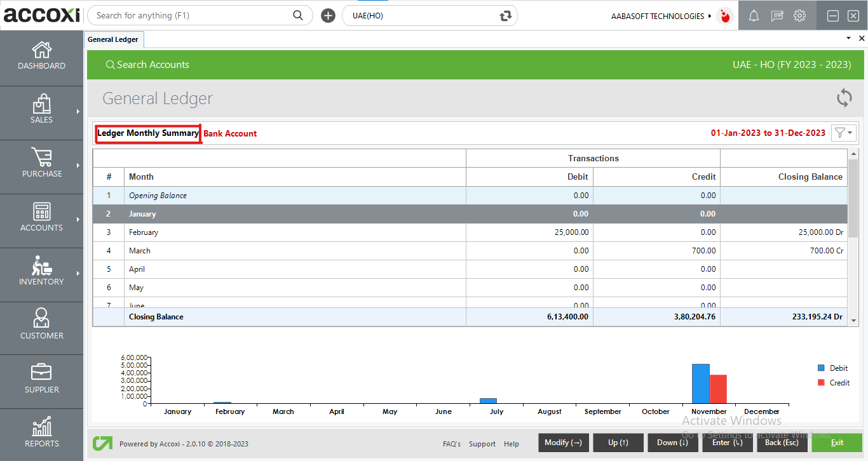
Task: Click the accoxi logo at the top left
Action: [41, 15]
